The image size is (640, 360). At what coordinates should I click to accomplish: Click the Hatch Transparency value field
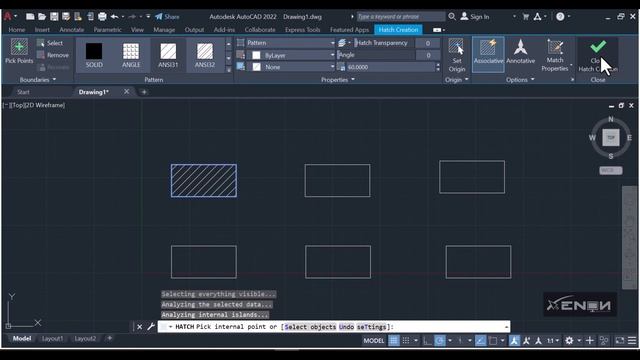click(x=427, y=43)
